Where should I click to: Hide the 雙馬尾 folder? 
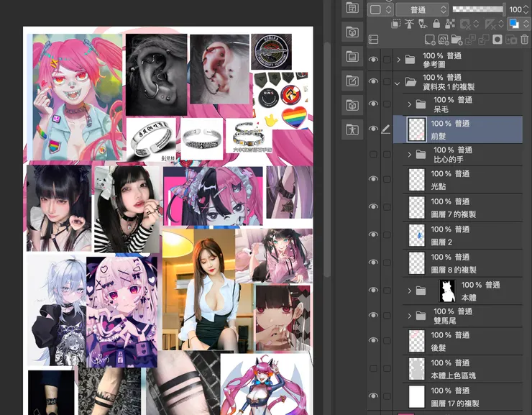pos(373,316)
